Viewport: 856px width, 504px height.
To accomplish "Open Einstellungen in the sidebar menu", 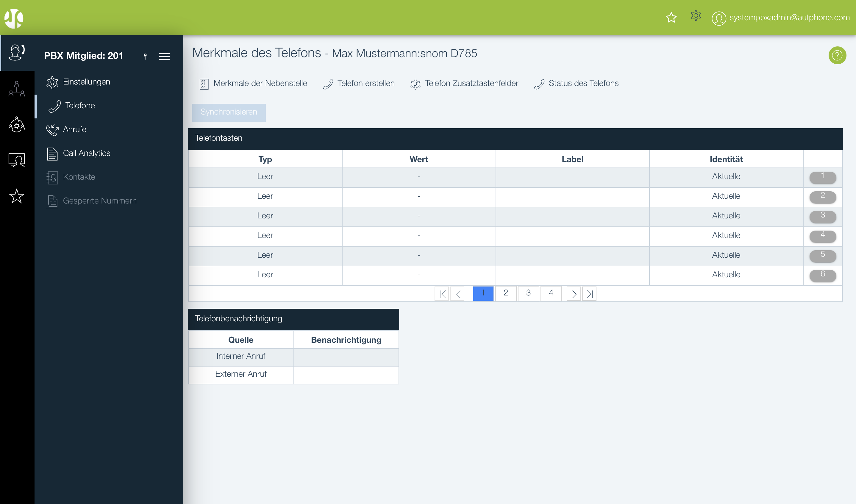I will [x=86, y=82].
